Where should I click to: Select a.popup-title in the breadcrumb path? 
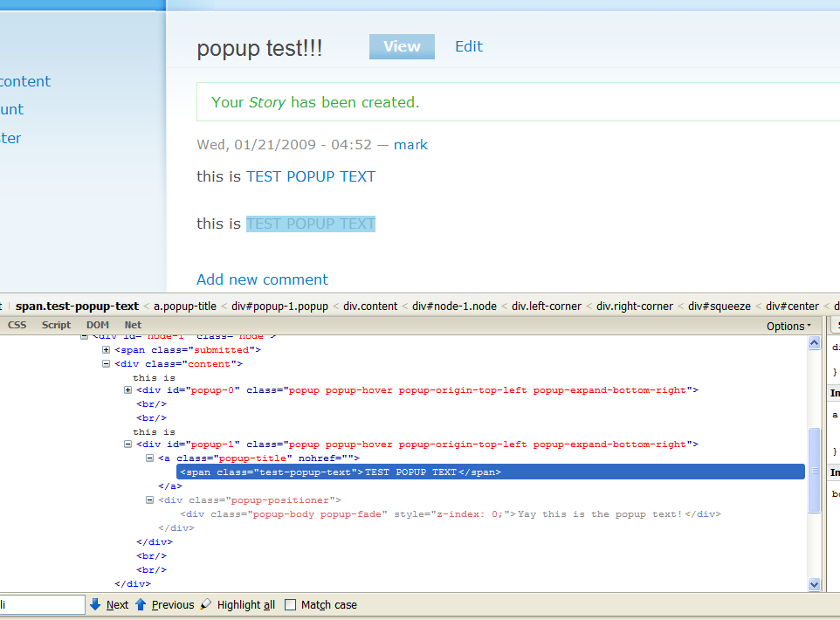pyautogui.click(x=185, y=306)
